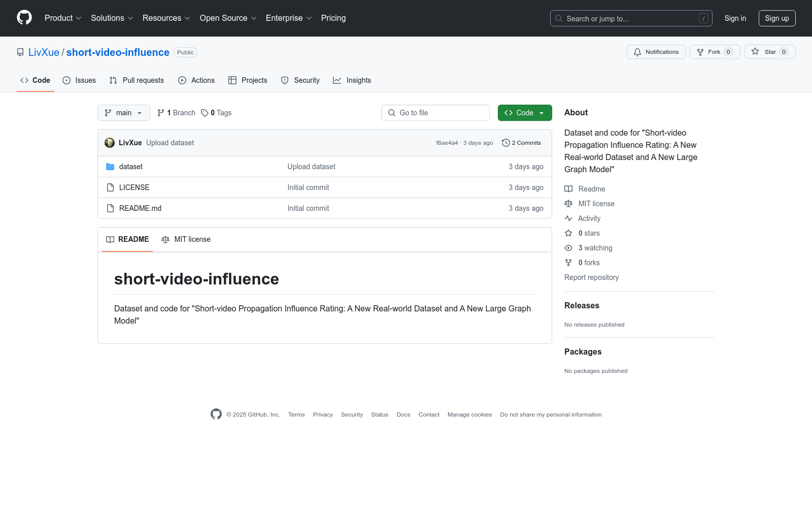Fork this repository
This screenshot has height=508, width=812.
pos(715,52)
